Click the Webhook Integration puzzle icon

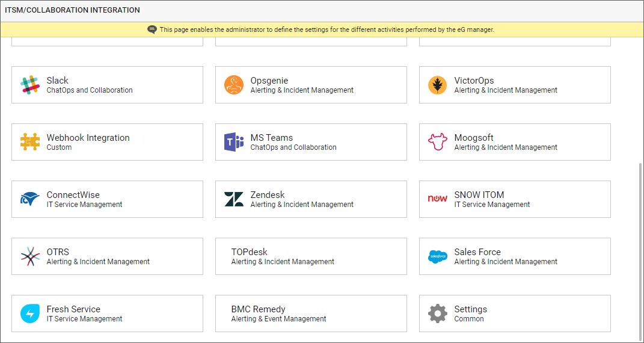pos(30,142)
